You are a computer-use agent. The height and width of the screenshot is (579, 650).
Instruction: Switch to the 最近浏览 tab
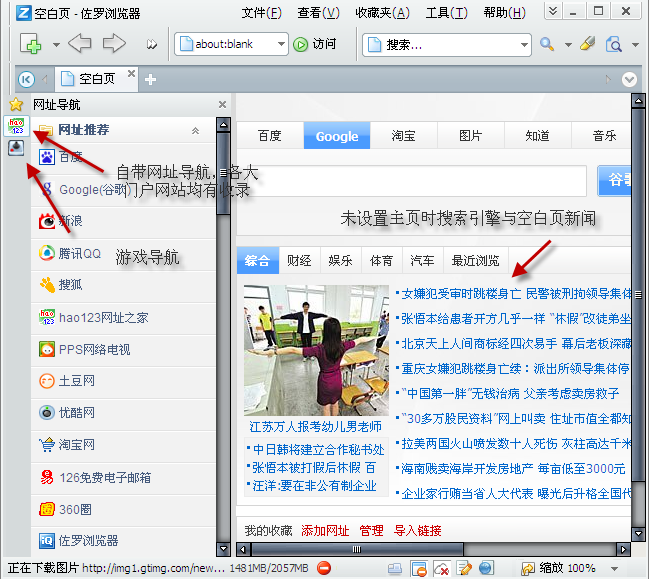(475, 260)
